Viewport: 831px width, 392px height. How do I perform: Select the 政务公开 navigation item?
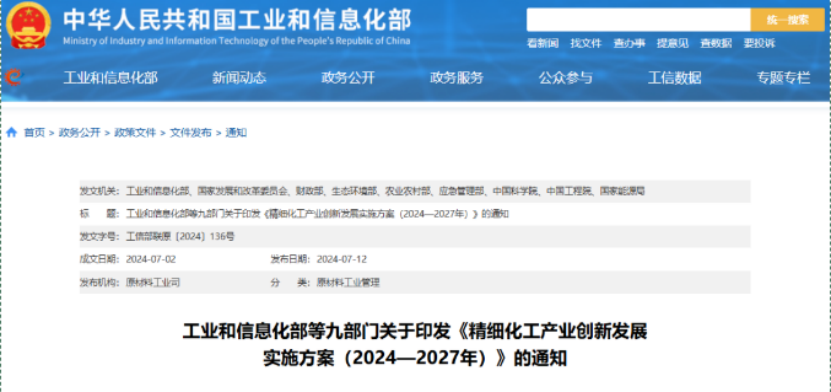[x=348, y=78]
